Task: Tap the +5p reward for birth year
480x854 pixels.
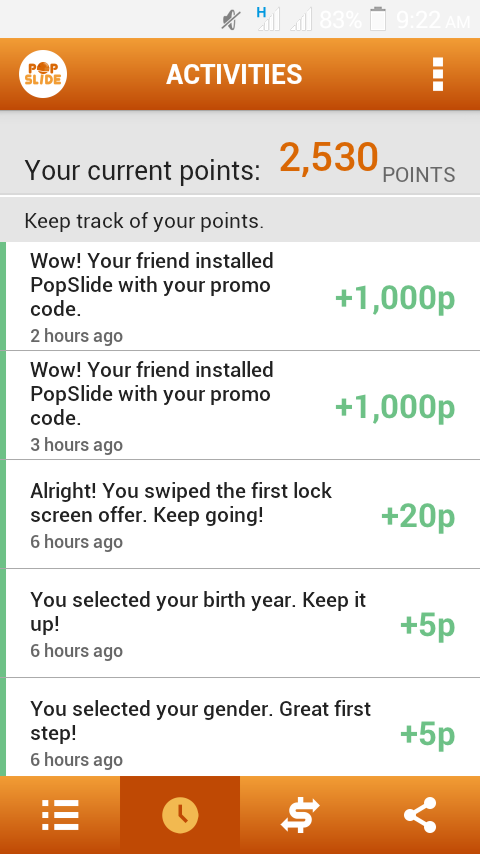Action: point(428,625)
